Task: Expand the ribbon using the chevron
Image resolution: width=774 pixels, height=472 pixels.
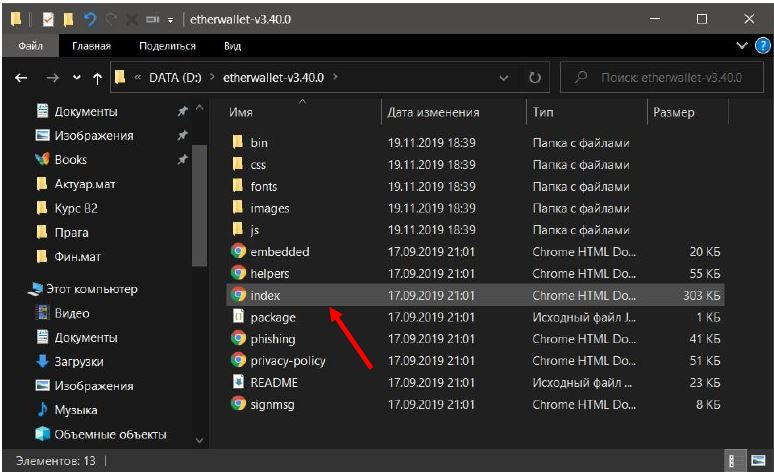Action: 742,46
